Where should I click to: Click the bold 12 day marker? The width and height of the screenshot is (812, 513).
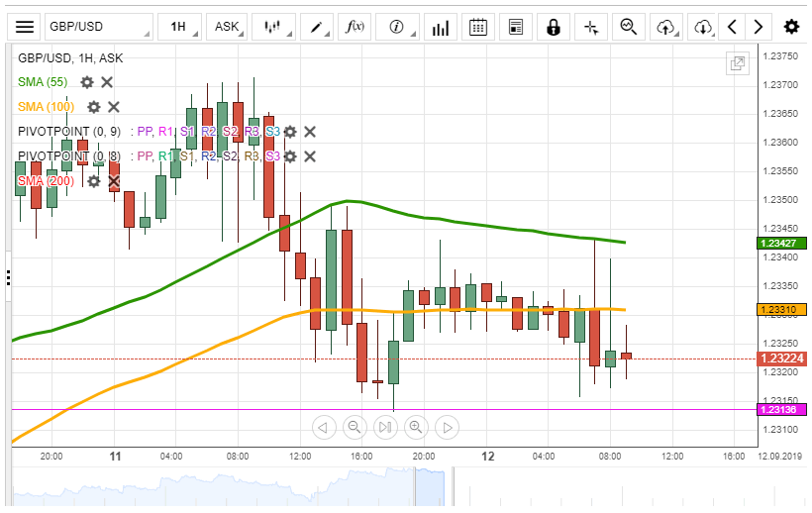(x=488, y=457)
